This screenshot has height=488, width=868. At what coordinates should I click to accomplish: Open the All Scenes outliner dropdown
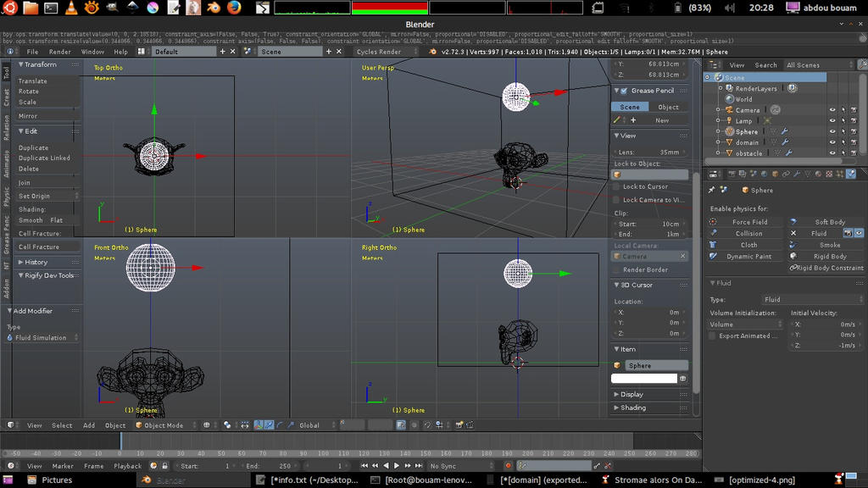[818, 64]
